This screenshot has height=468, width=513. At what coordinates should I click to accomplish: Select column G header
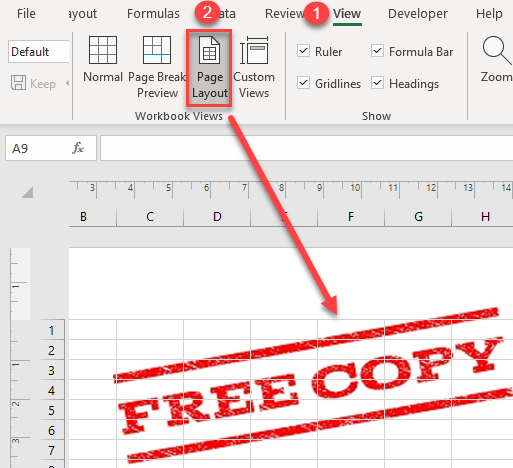(x=418, y=217)
